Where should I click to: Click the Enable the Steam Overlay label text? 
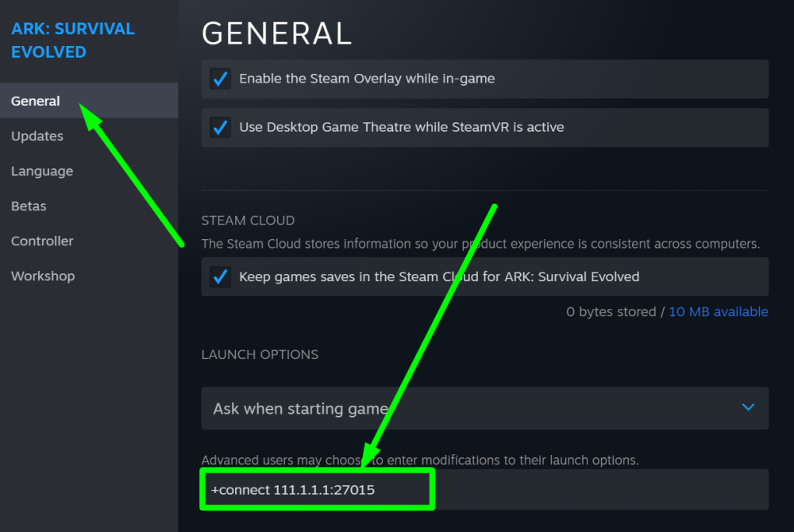(367, 79)
